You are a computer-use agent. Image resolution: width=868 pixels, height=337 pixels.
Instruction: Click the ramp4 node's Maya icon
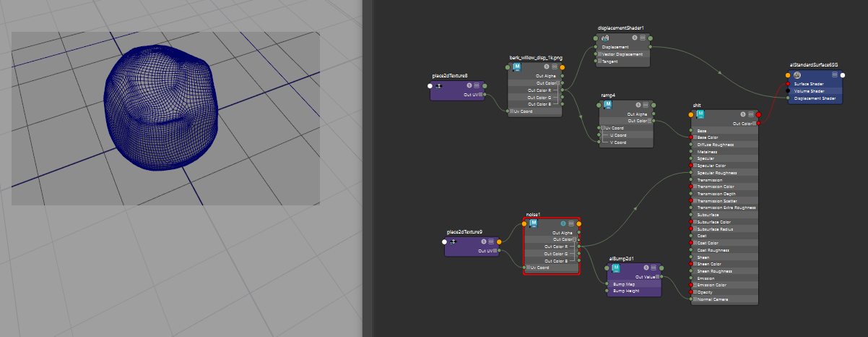coord(607,105)
